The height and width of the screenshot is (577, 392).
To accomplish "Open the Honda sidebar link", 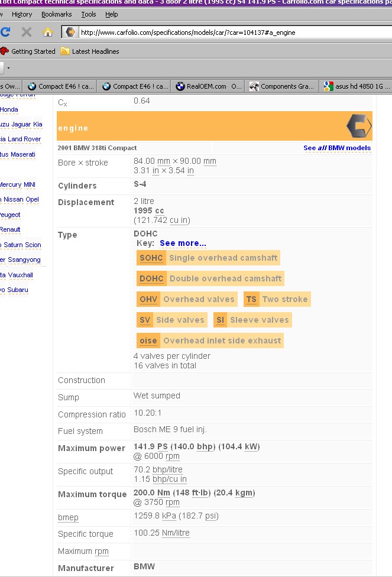I will click(x=9, y=109).
